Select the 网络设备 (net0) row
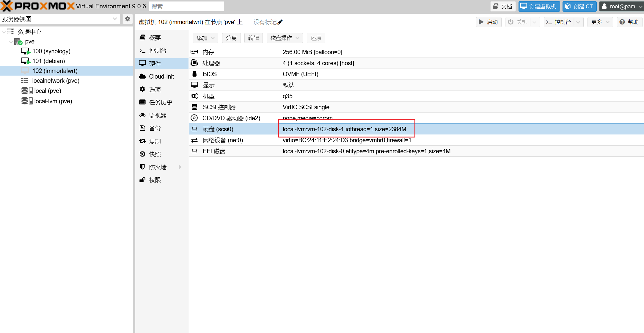This screenshot has height=333, width=644. 416,140
